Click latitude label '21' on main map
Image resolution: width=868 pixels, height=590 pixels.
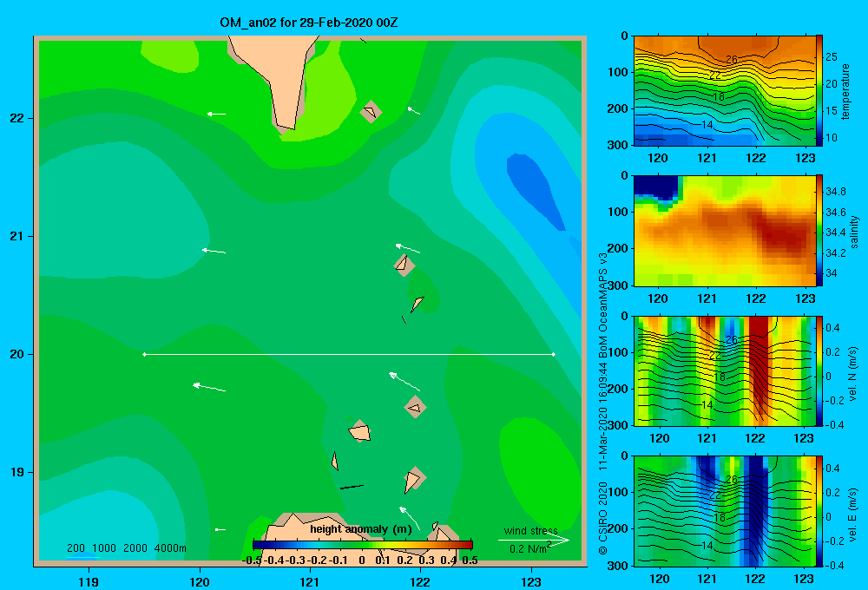click(16, 236)
